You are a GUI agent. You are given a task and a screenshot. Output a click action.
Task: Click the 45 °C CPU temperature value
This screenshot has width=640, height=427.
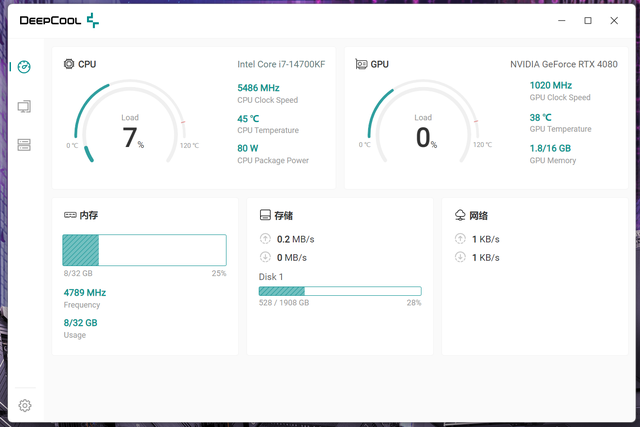(x=248, y=119)
